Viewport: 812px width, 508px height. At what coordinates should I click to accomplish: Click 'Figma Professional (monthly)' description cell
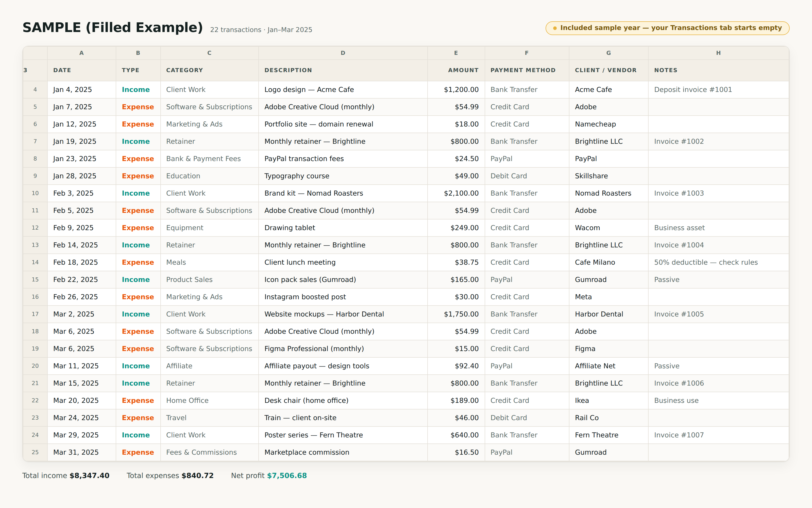point(343,349)
